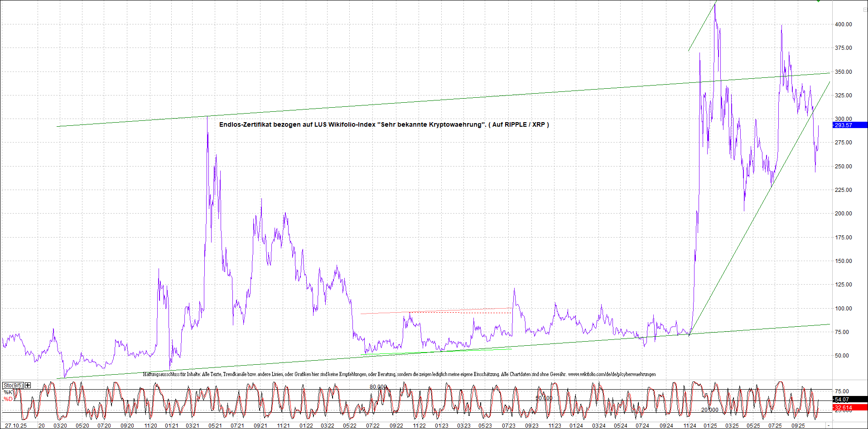The height and width of the screenshot is (429, 868).
Task: Collapse the chart using top-right minus box
Action: (864, 10)
